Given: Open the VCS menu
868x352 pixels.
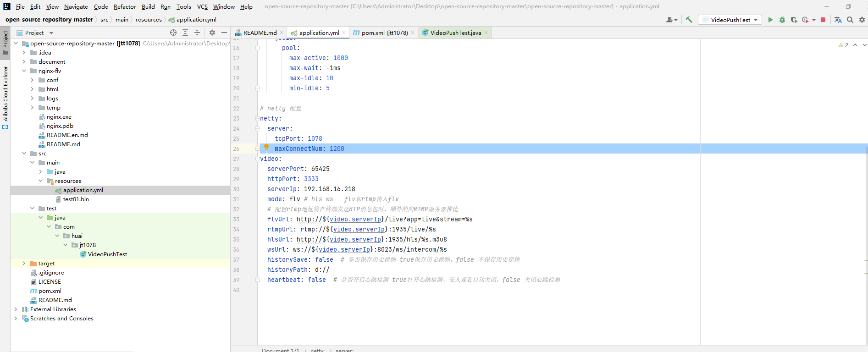Looking at the screenshot, I should (x=202, y=6).
